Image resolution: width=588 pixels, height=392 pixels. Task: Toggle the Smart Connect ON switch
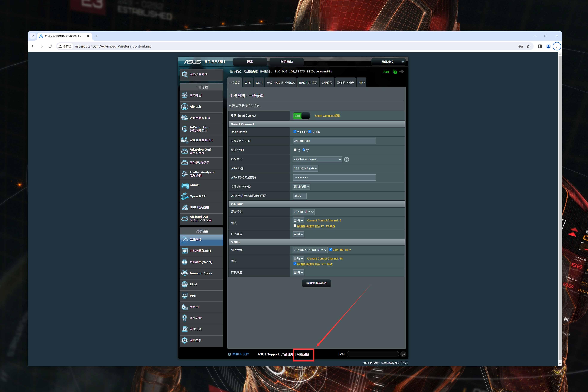(x=301, y=116)
